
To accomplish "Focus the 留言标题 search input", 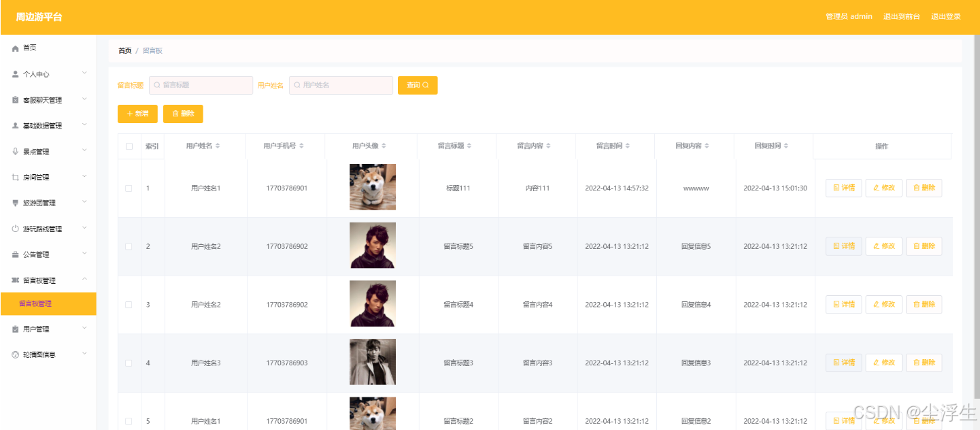I will [x=201, y=85].
